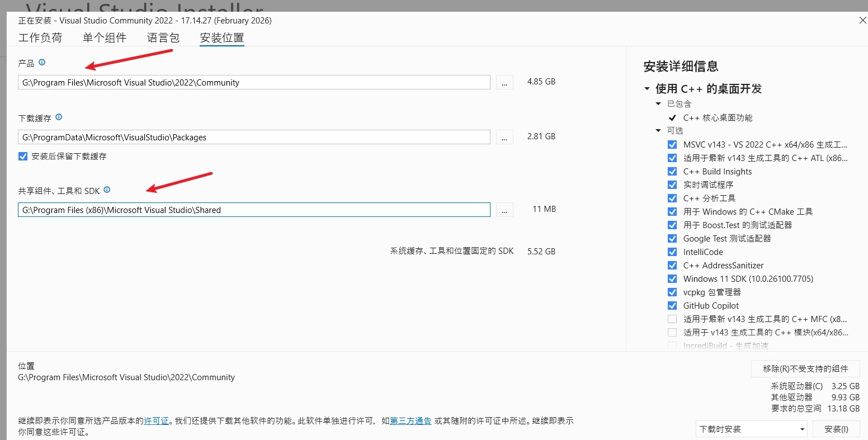
Task: Uncheck C++ ATL for latest v143 tools
Action: click(x=672, y=158)
